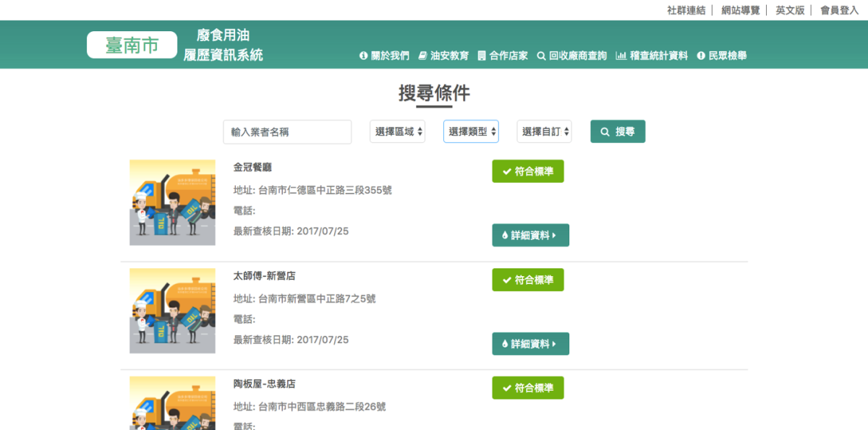Focus the 輸入業者名稱 search field
The height and width of the screenshot is (430, 868).
click(x=287, y=132)
